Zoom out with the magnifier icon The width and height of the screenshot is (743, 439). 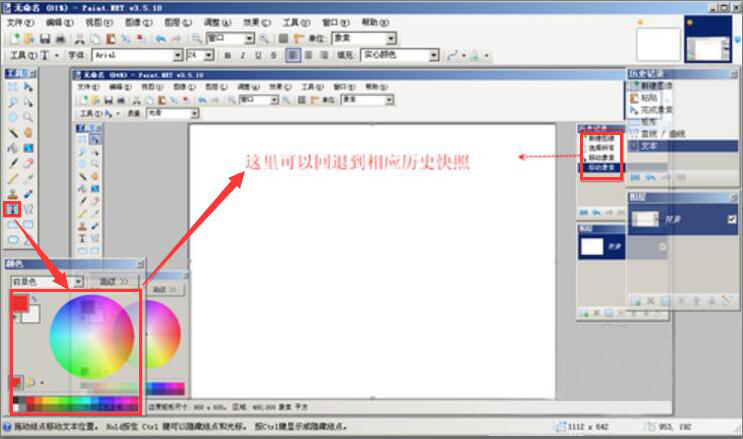coord(196,38)
